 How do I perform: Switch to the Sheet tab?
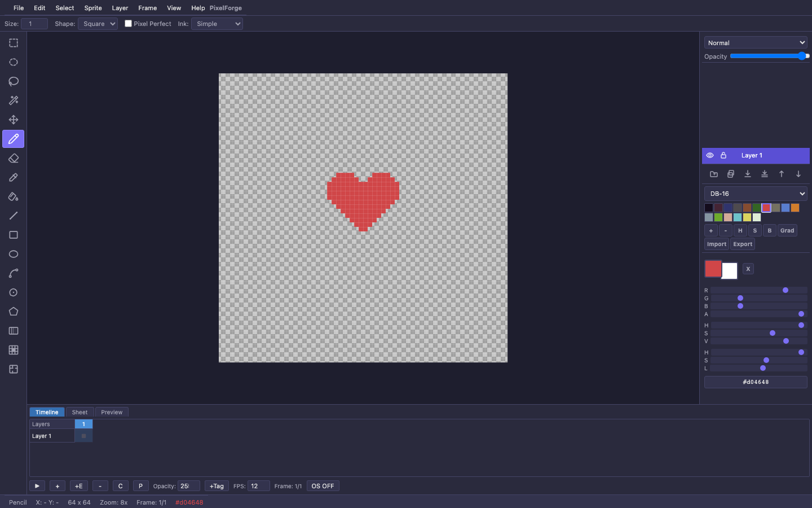coord(80,412)
